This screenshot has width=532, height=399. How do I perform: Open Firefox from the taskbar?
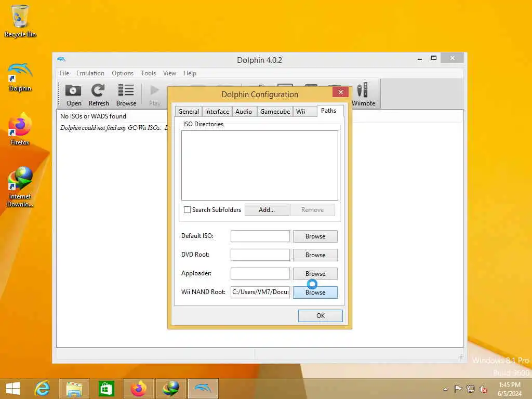click(x=138, y=389)
